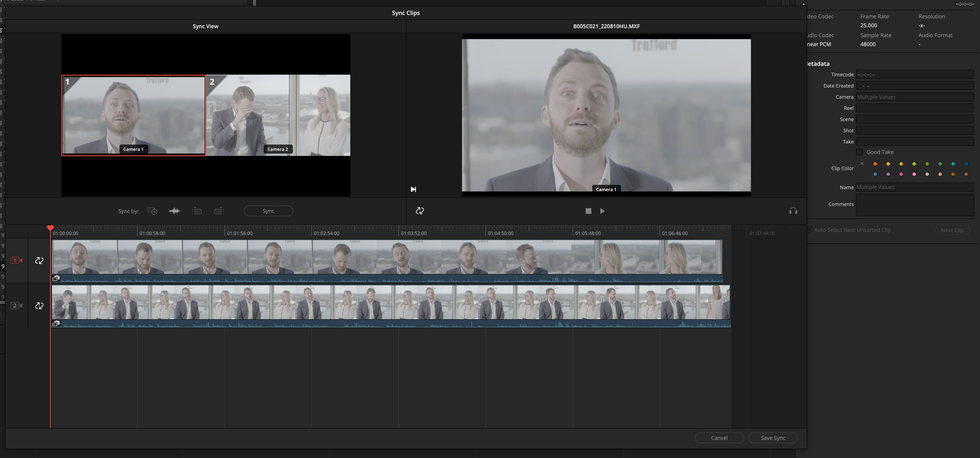This screenshot has height=458, width=980.
Task: Click the skip-to-end icon beside the viewer
Action: tap(413, 189)
